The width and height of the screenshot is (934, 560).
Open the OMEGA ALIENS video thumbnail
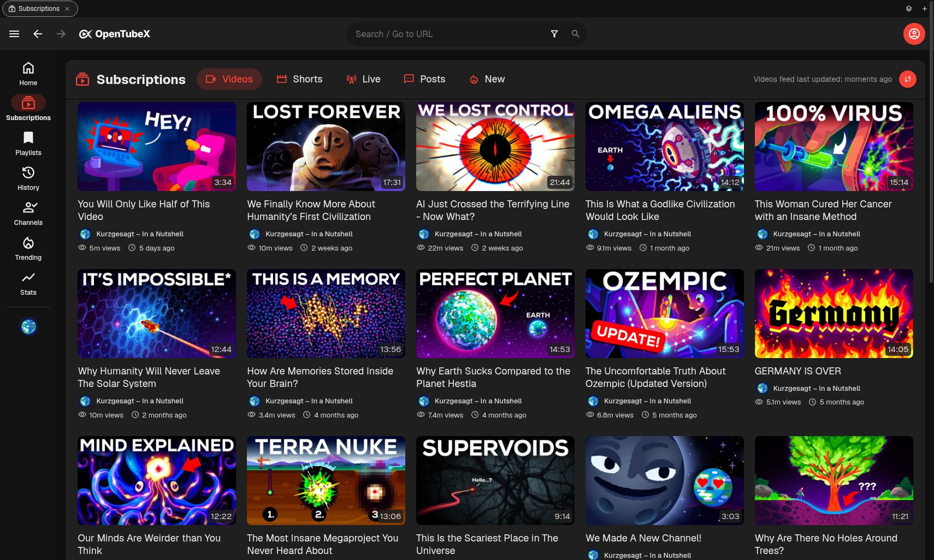(x=665, y=146)
